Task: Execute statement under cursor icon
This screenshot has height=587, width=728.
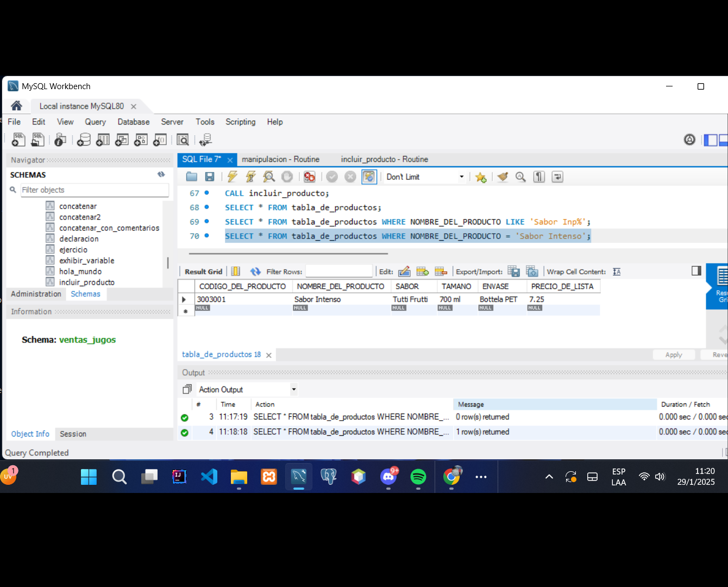Action: (x=250, y=177)
